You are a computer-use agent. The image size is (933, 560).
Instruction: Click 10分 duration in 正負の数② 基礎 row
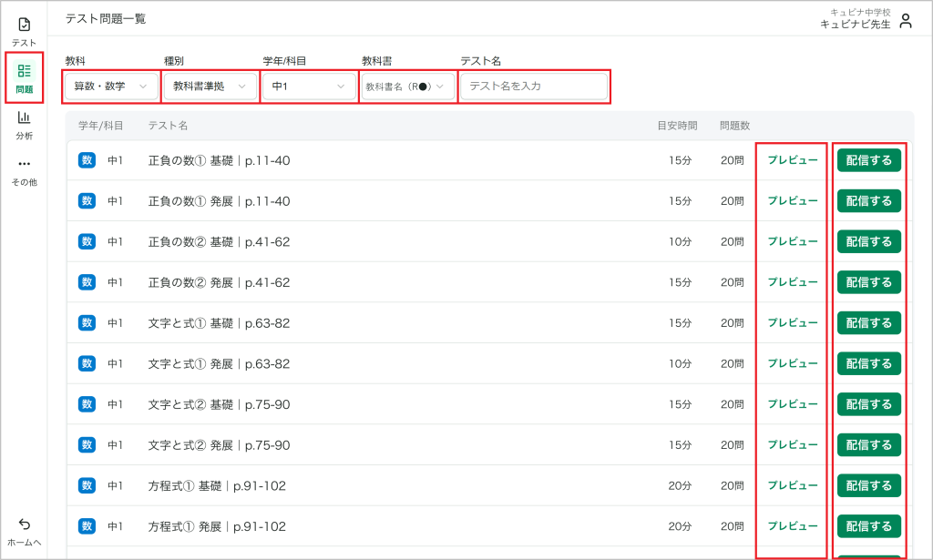tap(680, 241)
